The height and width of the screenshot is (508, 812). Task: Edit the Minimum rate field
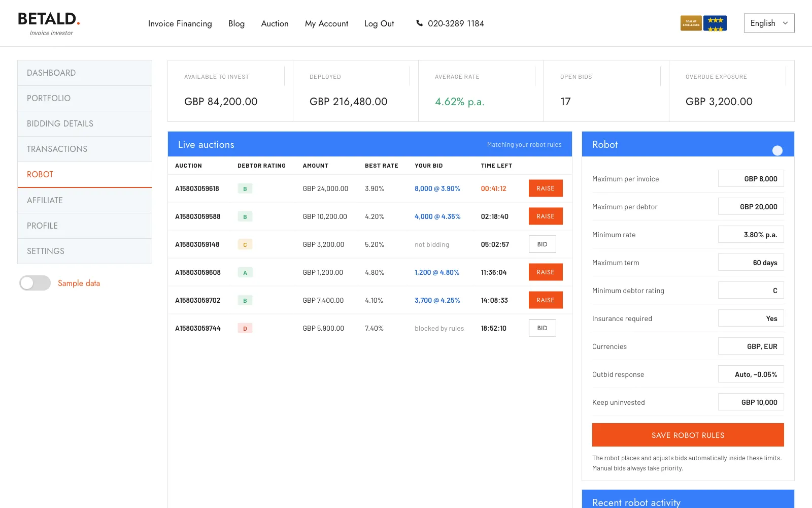click(x=751, y=235)
